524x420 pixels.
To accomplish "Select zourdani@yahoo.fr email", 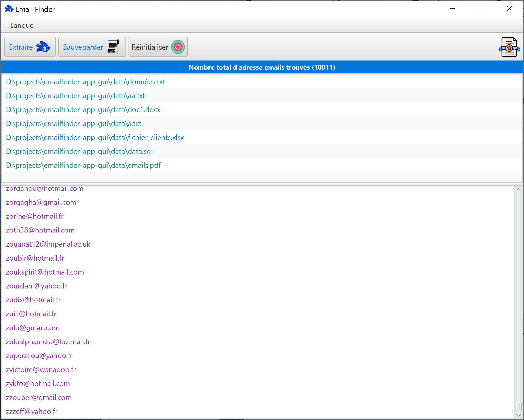I will [37, 286].
